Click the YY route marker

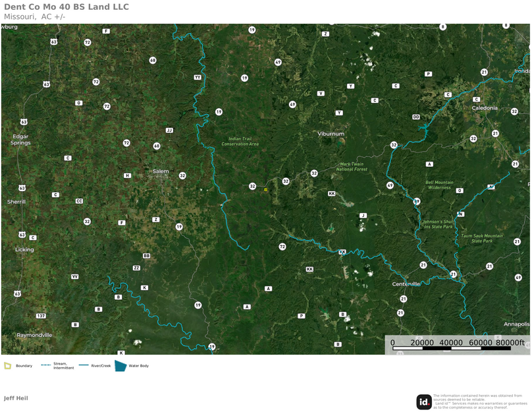[198, 77]
